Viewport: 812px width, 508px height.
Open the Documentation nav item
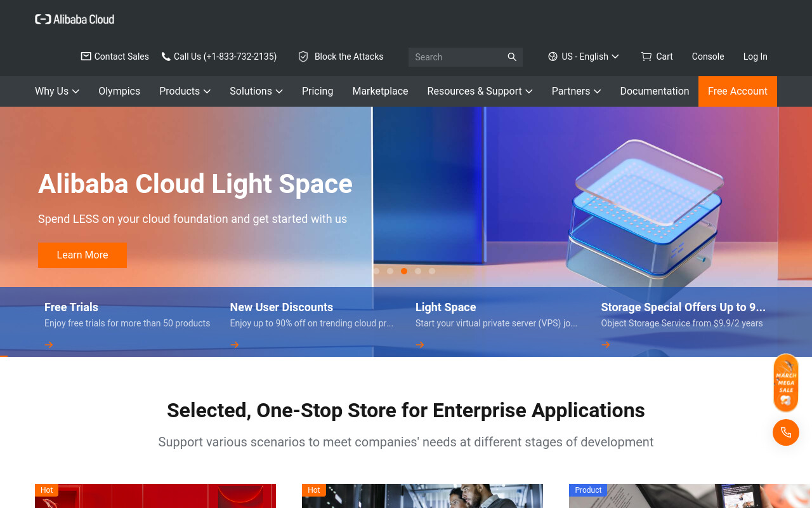click(655, 91)
